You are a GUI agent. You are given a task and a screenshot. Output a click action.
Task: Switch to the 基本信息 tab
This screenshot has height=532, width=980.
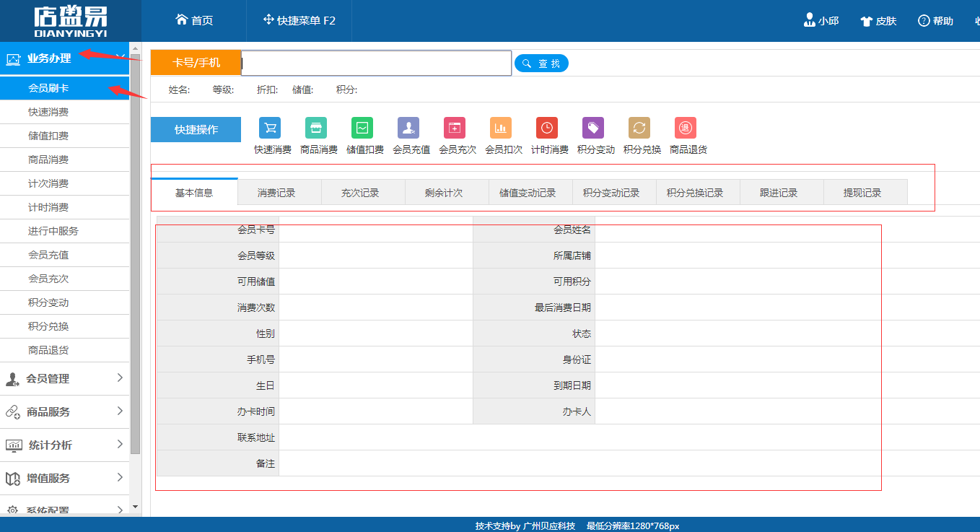[194, 192]
